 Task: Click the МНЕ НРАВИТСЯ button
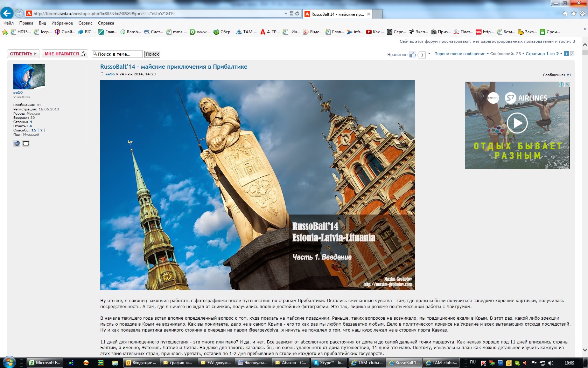65,54
